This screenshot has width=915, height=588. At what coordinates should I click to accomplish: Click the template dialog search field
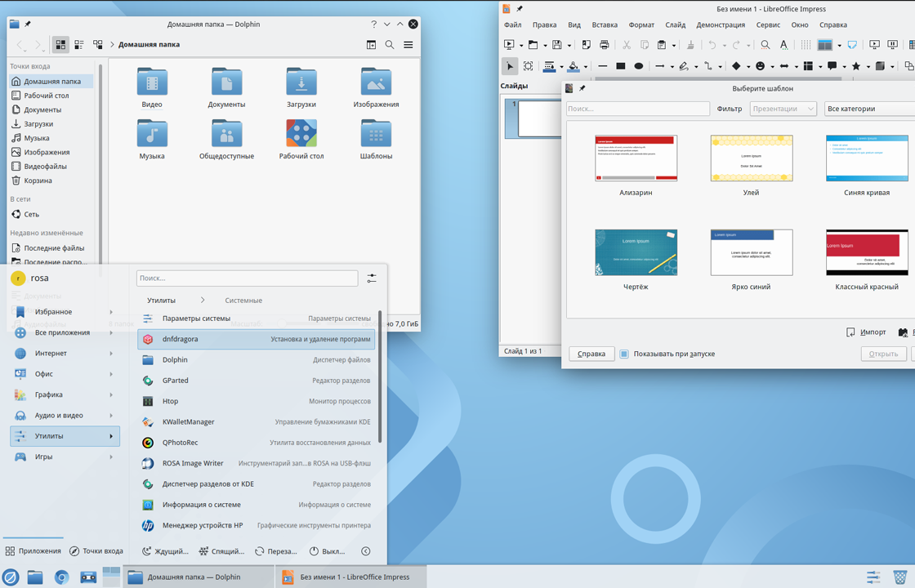[638, 109]
